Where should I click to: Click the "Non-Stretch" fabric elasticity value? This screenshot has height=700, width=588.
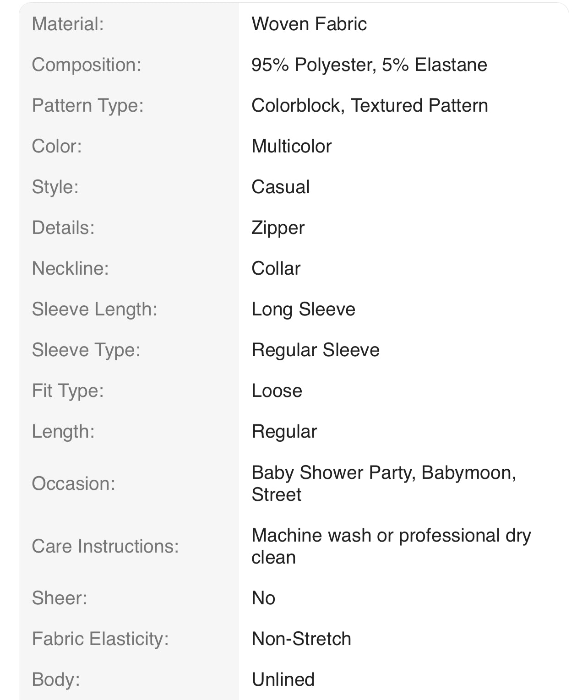[x=301, y=639]
